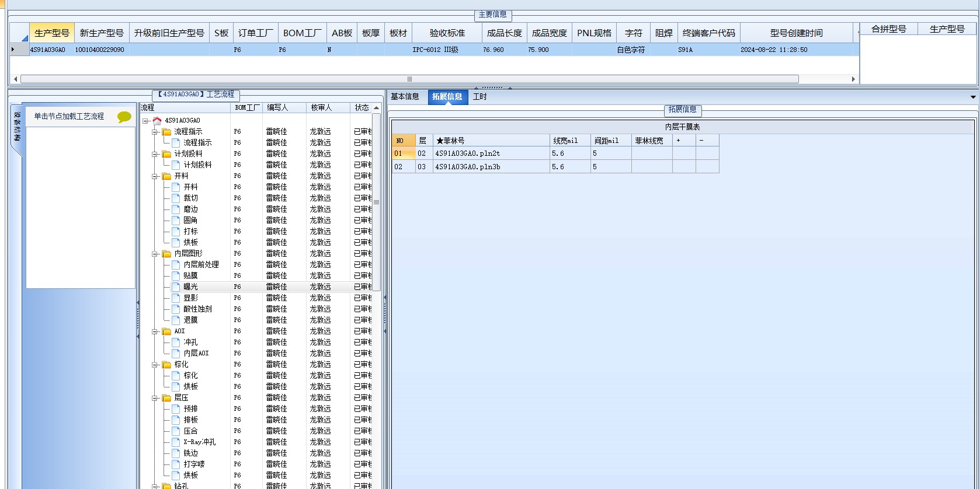Select the 内层前处理 process node

tap(201, 265)
